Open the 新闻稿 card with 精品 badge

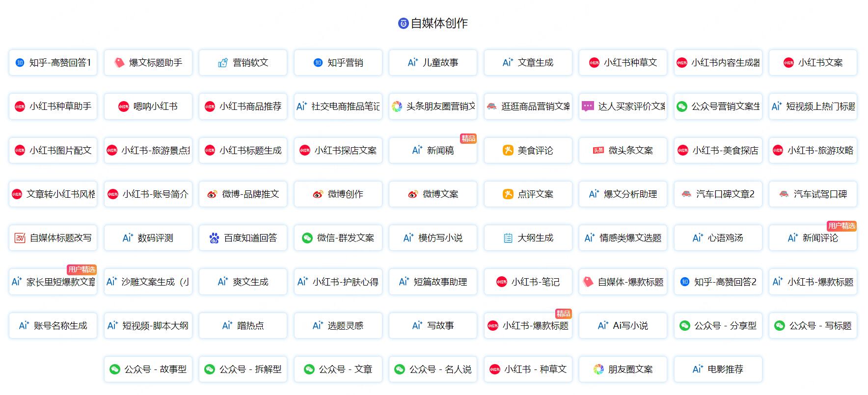433,150
